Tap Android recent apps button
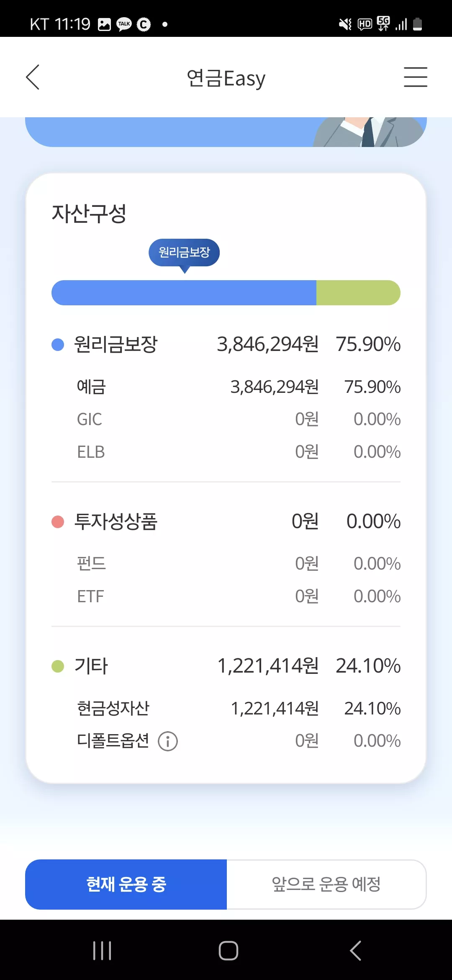 (x=102, y=950)
